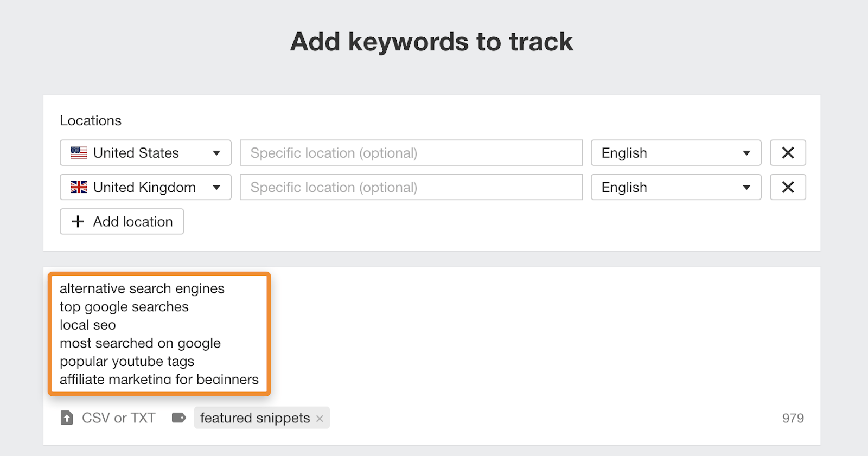The width and height of the screenshot is (868, 456).
Task: Remove the United States location row
Action: (788, 152)
